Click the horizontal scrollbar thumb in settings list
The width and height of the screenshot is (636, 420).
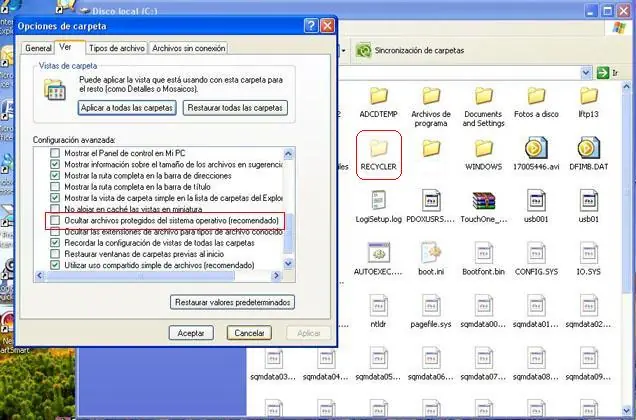click(x=140, y=276)
